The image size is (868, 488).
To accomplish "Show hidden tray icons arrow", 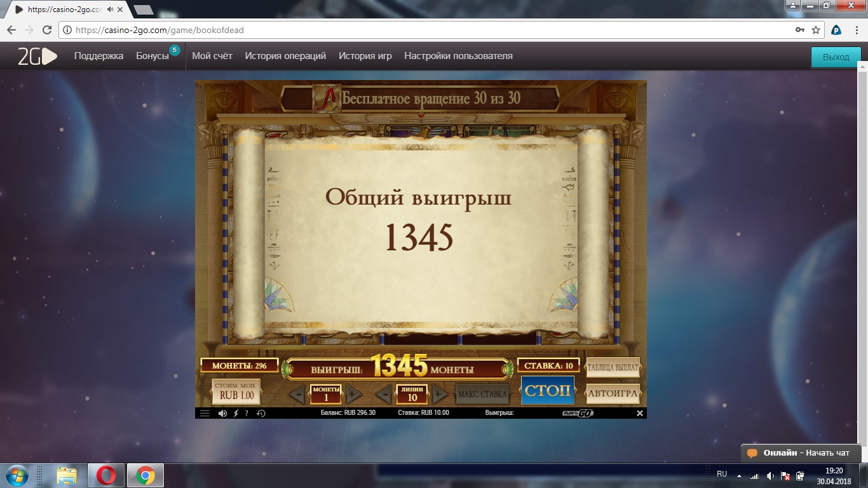I will click(738, 475).
